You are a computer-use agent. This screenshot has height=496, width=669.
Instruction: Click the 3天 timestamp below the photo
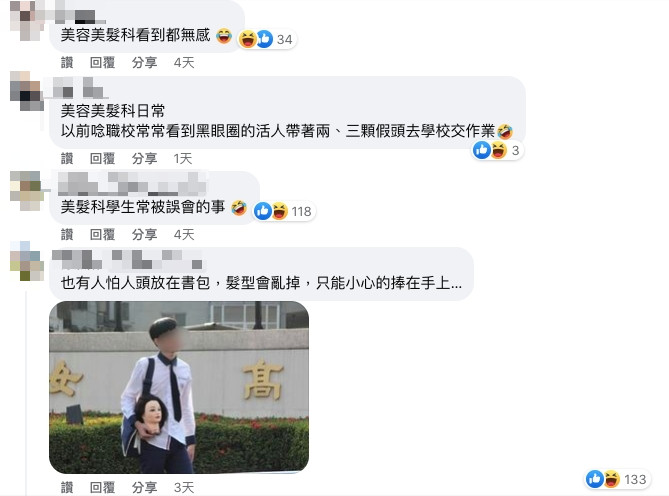coord(184,487)
